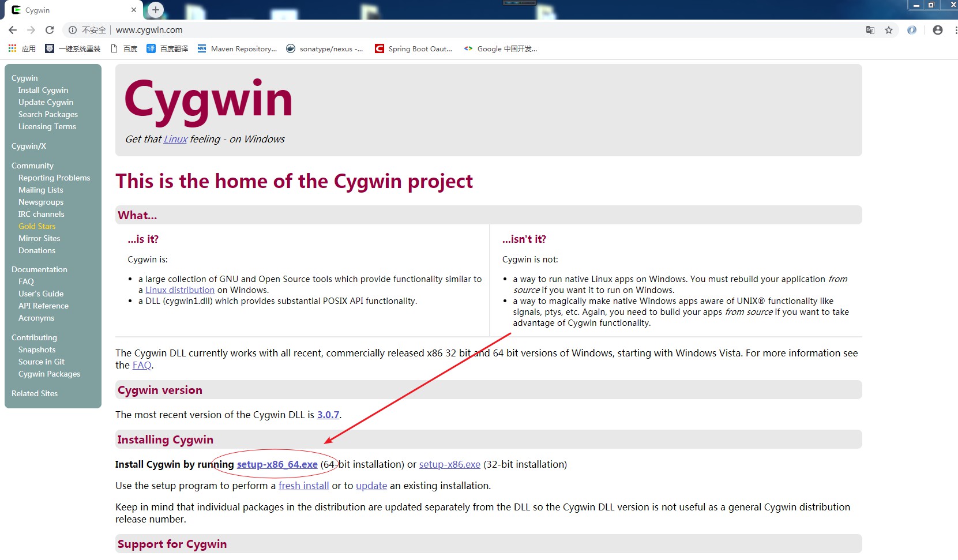Open the Opera extension icon beside the address bar

[x=911, y=30]
